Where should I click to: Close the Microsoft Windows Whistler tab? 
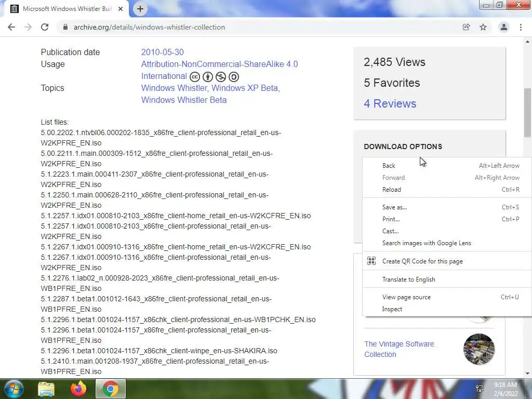tap(121, 9)
